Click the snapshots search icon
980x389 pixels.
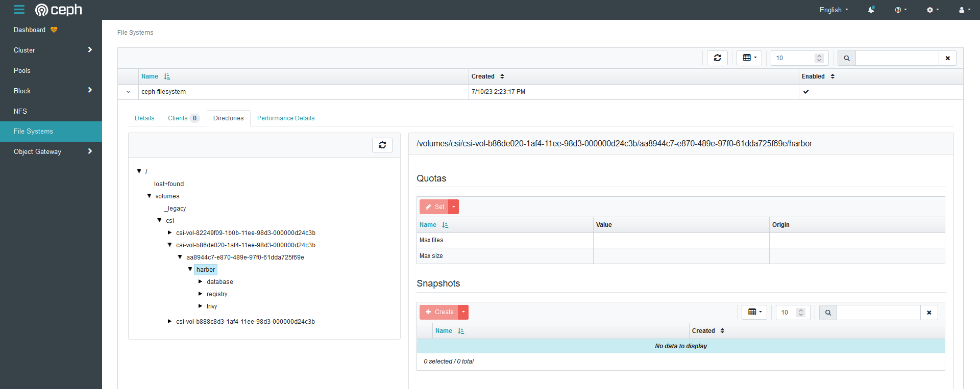click(828, 313)
